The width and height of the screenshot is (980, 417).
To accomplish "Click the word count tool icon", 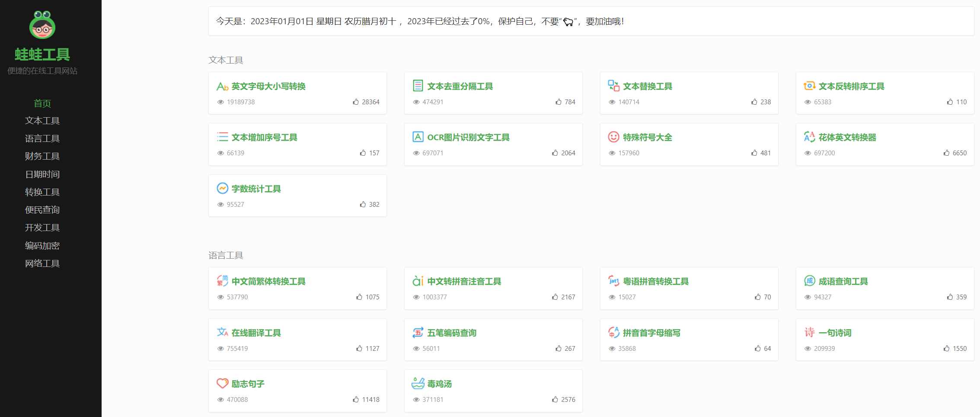I will (222, 189).
